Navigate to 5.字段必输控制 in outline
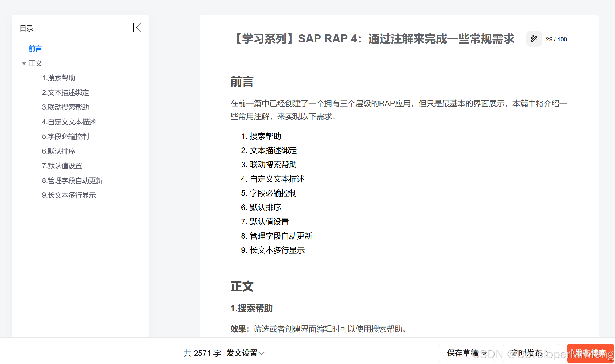615x364 pixels. (65, 136)
